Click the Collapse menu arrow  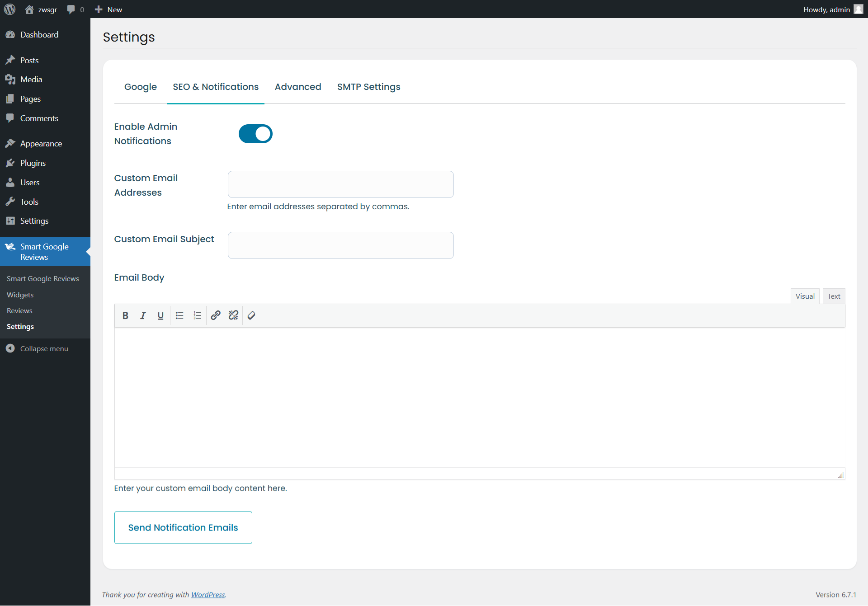point(10,348)
